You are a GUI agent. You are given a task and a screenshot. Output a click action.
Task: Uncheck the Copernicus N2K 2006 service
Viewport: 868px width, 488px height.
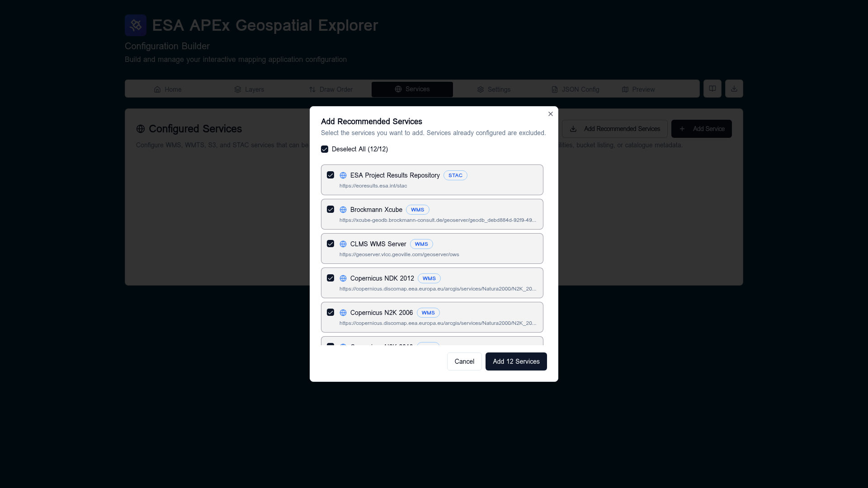[330, 312]
